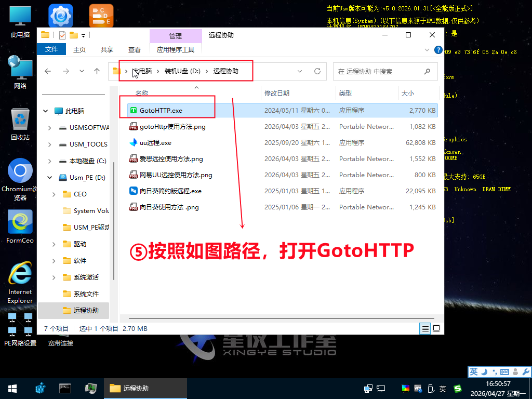The height and width of the screenshot is (399, 532).
Task: Open the FormCeo desktop shortcut
Action: coord(20,223)
